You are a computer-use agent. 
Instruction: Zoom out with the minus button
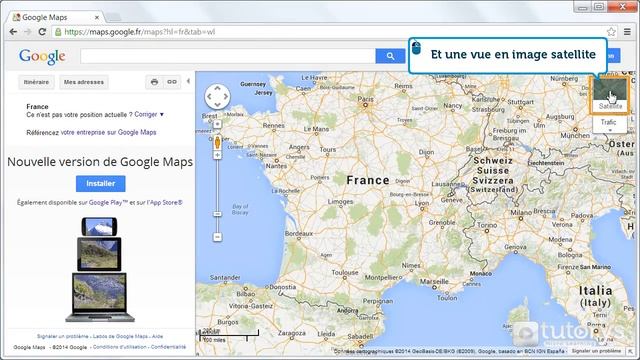[x=217, y=237]
